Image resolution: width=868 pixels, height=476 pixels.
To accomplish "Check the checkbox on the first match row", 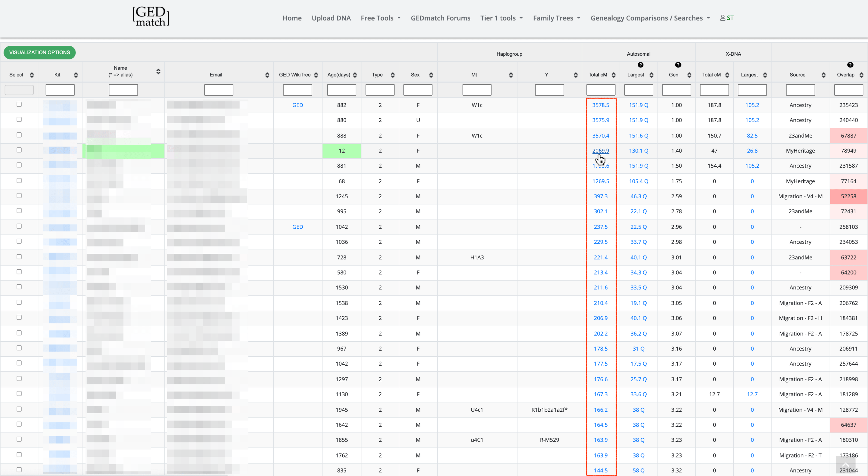I will [x=19, y=104].
